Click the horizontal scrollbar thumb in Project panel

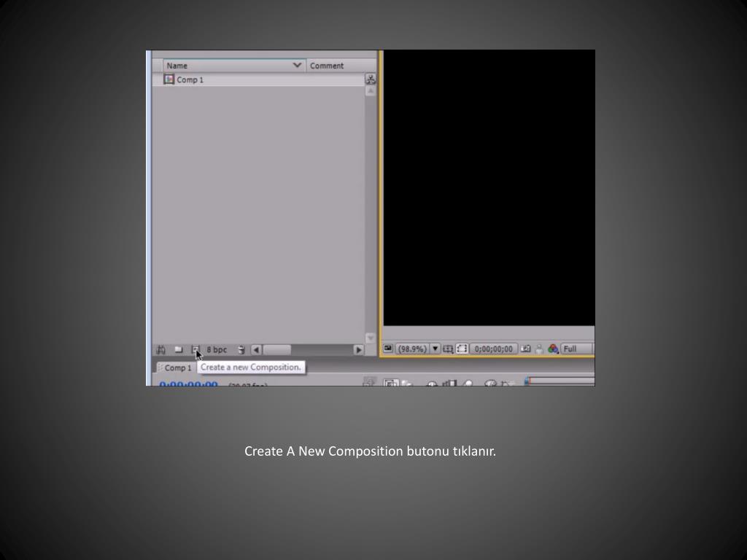pyautogui.click(x=276, y=350)
